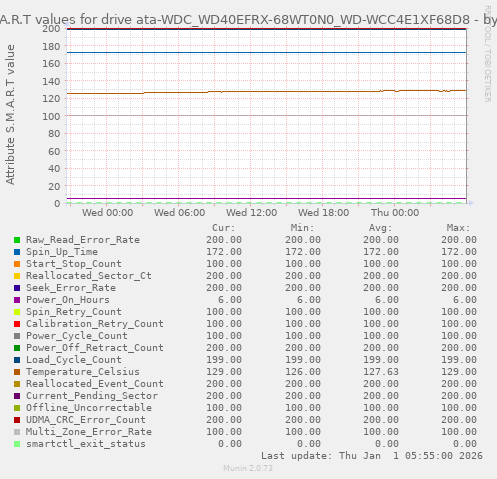Click Temperature_Celsius average value 127.63
497x479 pixels.
[381, 372]
